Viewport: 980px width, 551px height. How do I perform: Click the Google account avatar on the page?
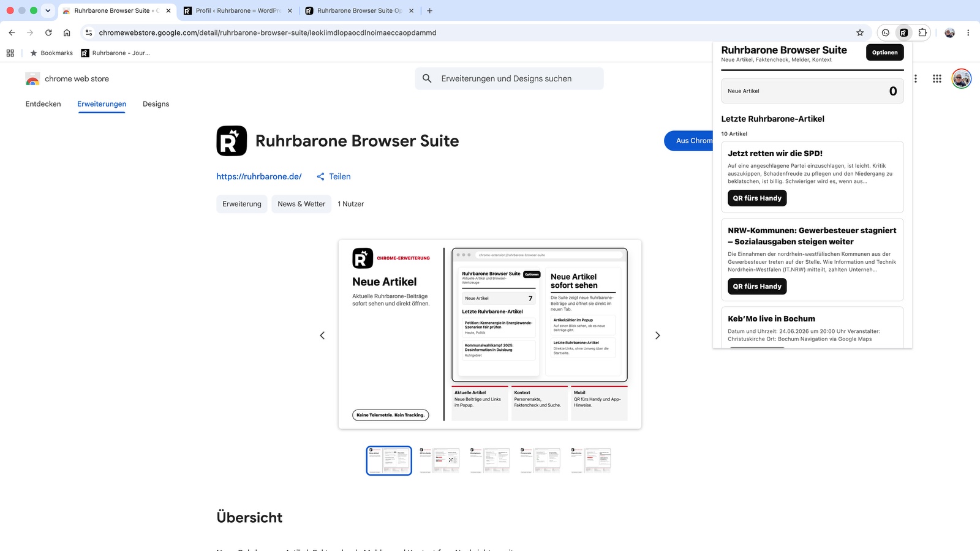point(962,78)
